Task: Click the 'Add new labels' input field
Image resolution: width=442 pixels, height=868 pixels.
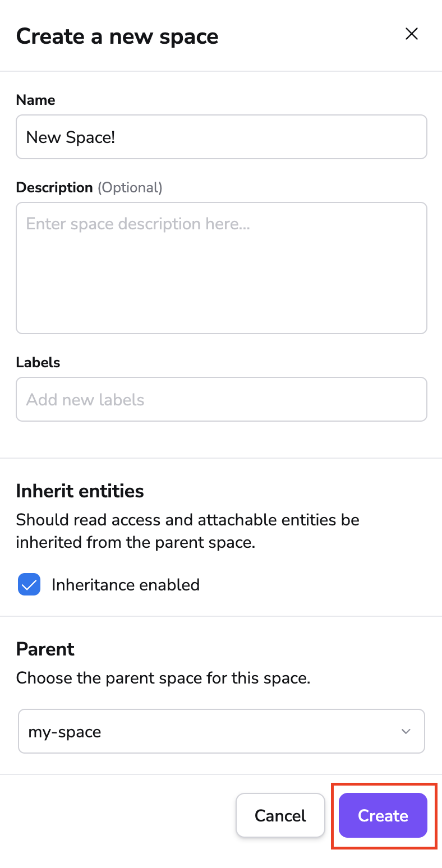Action: [221, 399]
